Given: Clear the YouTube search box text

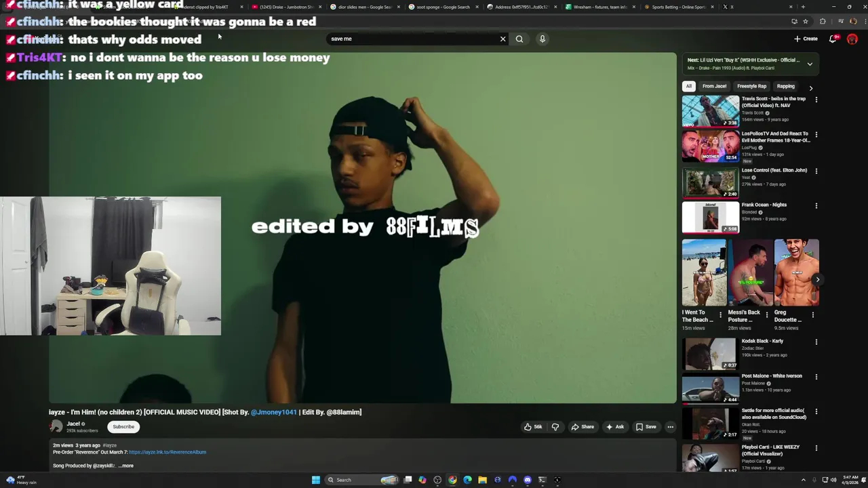Looking at the screenshot, I should 502,39.
